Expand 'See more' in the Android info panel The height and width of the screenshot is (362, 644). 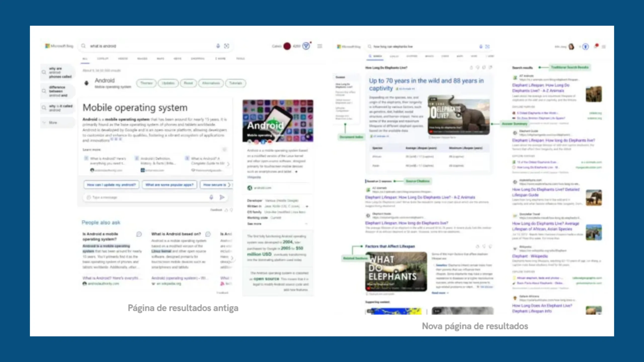coord(277,224)
